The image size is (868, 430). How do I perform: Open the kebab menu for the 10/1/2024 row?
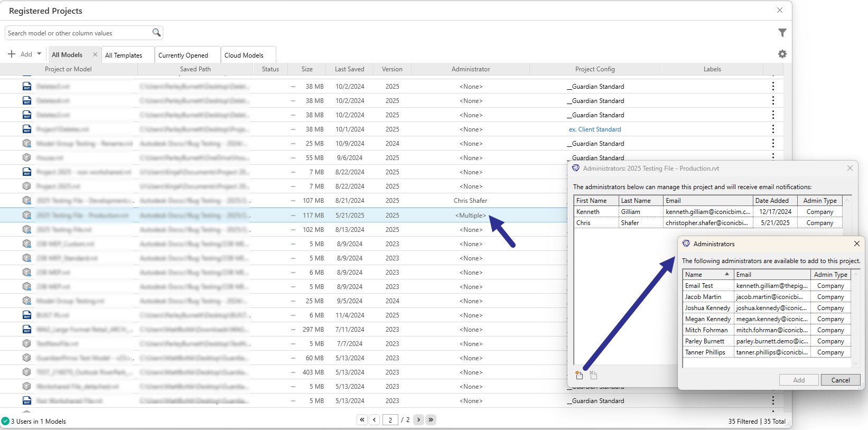pos(773,129)
